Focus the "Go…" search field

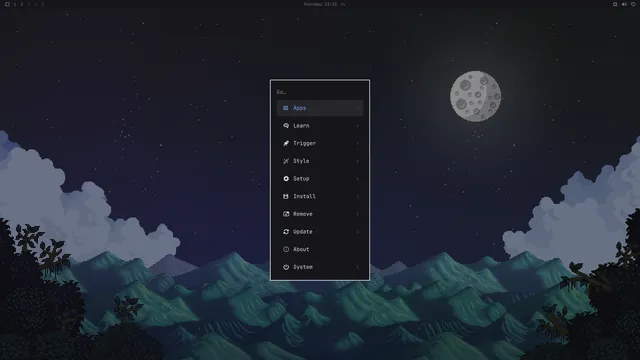coord(320,92)
